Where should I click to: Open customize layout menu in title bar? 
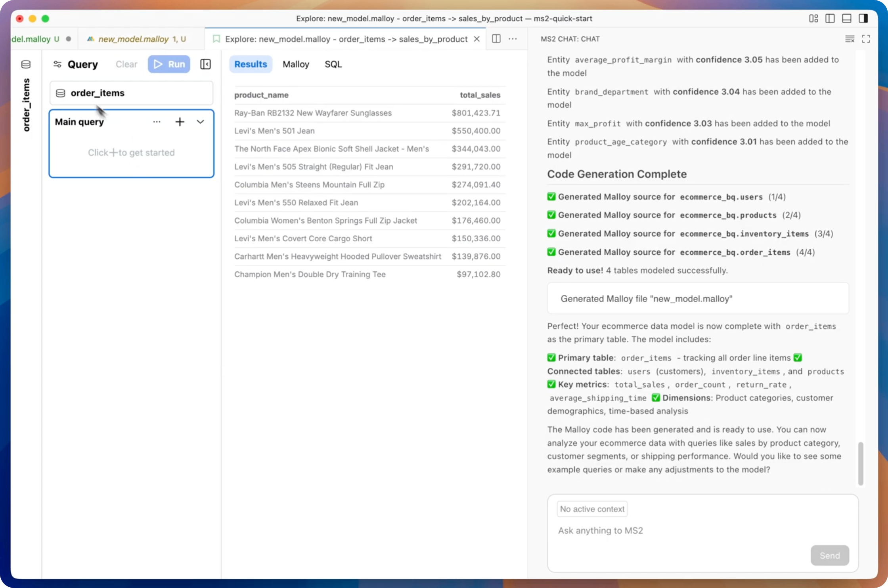(813, 19)
